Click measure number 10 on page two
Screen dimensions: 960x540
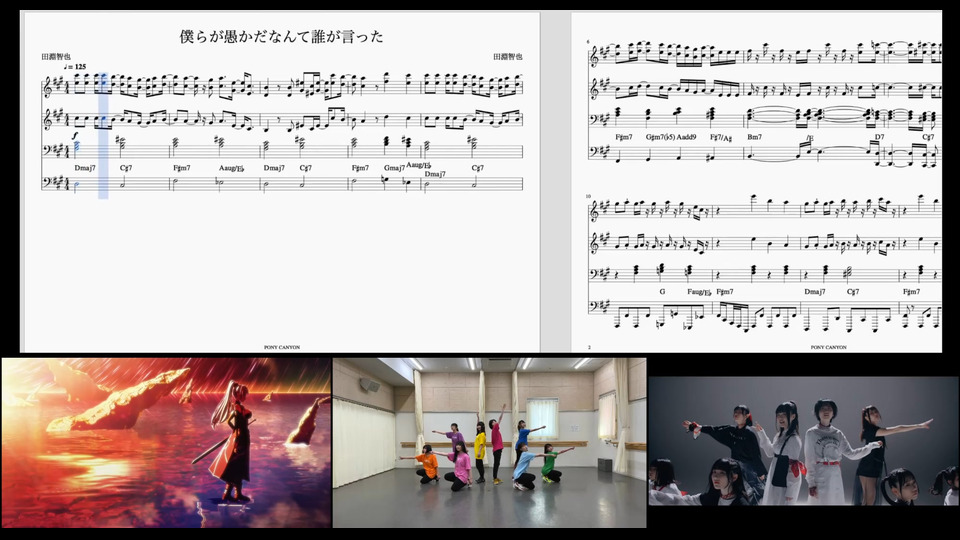(x=588, y=197)
